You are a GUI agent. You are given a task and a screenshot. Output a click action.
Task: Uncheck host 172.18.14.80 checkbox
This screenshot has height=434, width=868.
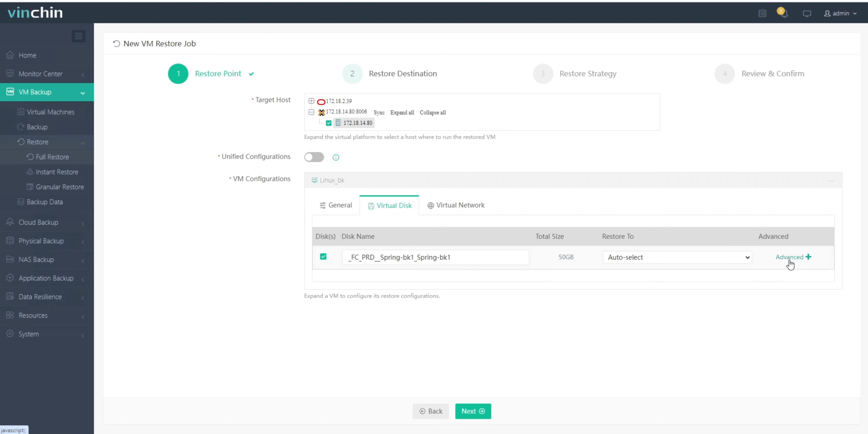pyautogui.click(x=329, y=123)
